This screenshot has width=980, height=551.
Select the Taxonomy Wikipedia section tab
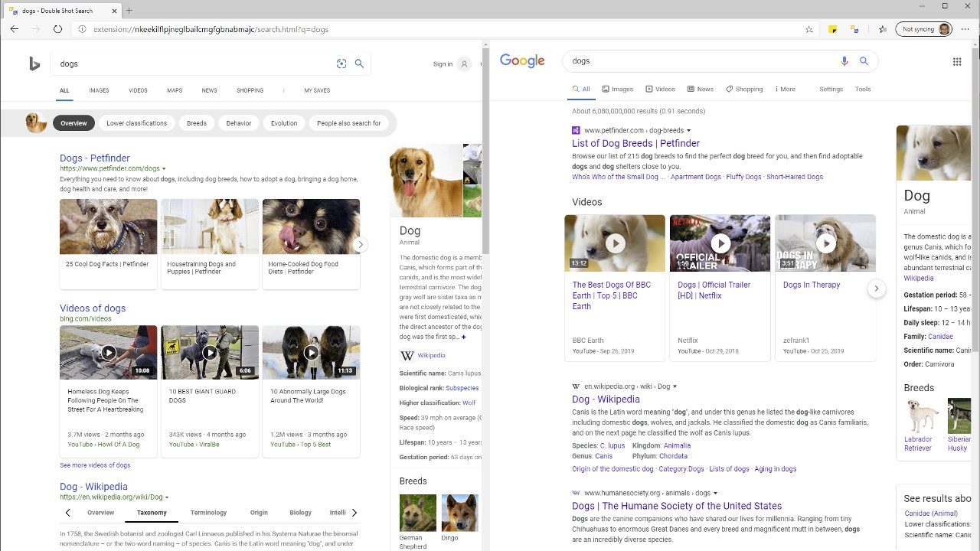pyautogui.click(x=152, y=513)
